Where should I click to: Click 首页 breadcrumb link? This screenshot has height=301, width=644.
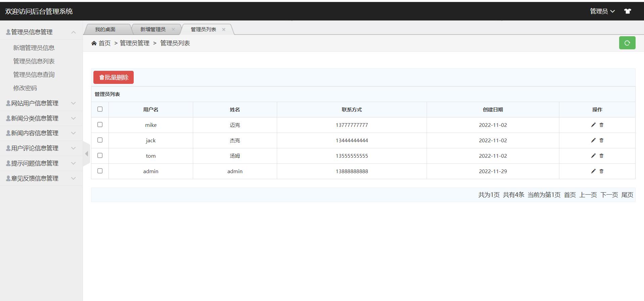(x=104, y=43)
